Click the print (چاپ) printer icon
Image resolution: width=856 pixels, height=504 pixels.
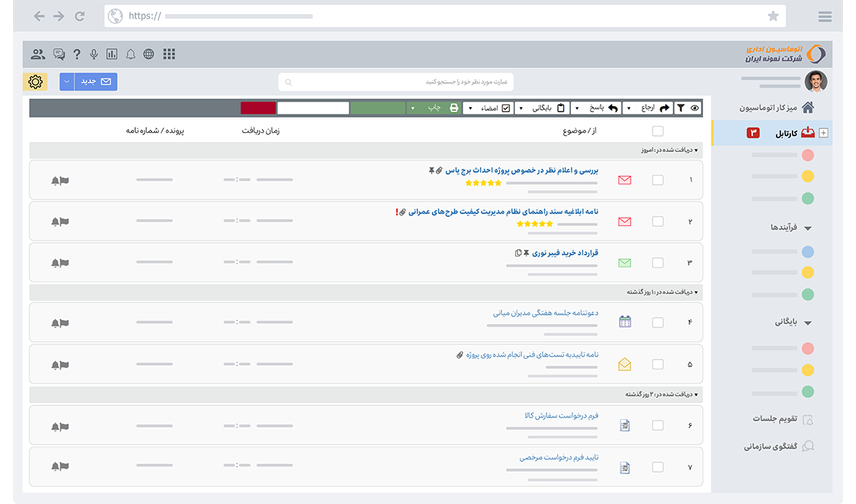tap(451, 108)
